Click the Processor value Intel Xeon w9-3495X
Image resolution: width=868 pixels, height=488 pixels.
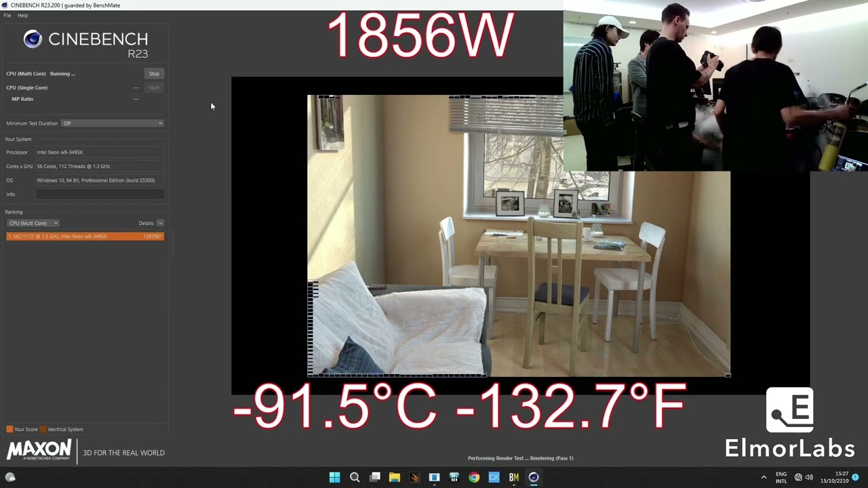[60, 152]
